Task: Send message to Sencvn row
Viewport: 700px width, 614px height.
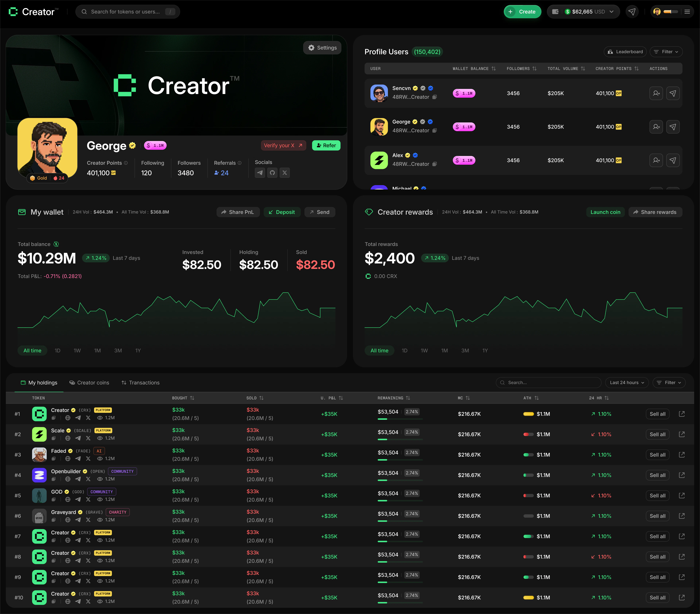Action: 673,93
